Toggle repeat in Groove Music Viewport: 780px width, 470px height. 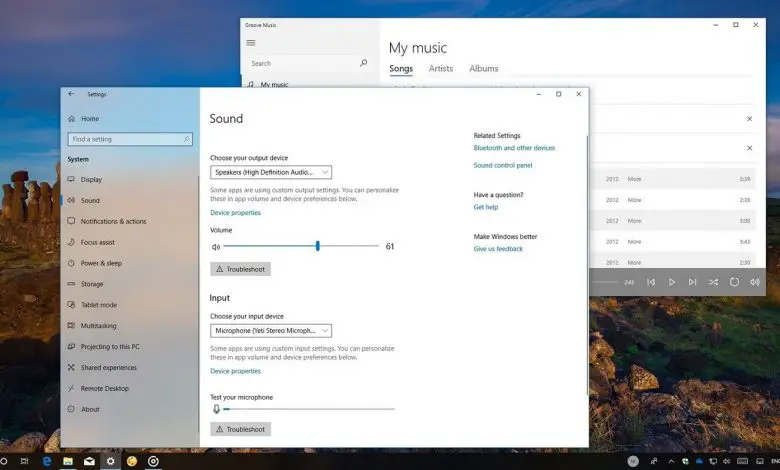[734, 282]
